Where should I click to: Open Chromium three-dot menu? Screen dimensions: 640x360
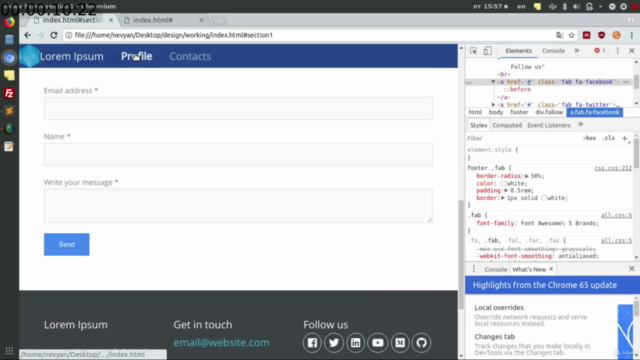click(x=632, y=35)
